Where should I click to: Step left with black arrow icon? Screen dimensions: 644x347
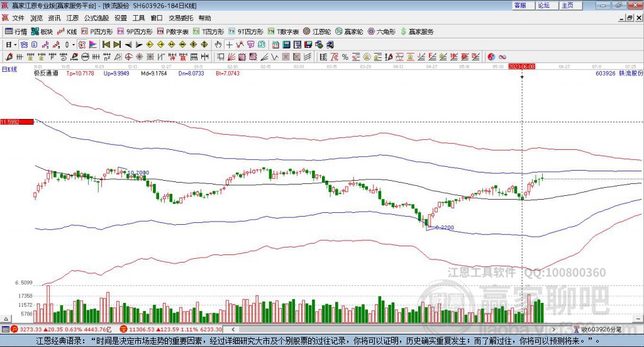(x=128, y=45)
